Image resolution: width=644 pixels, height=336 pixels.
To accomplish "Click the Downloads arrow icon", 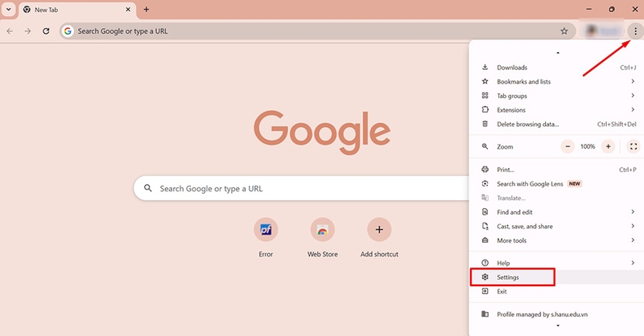I will point(485,67).
